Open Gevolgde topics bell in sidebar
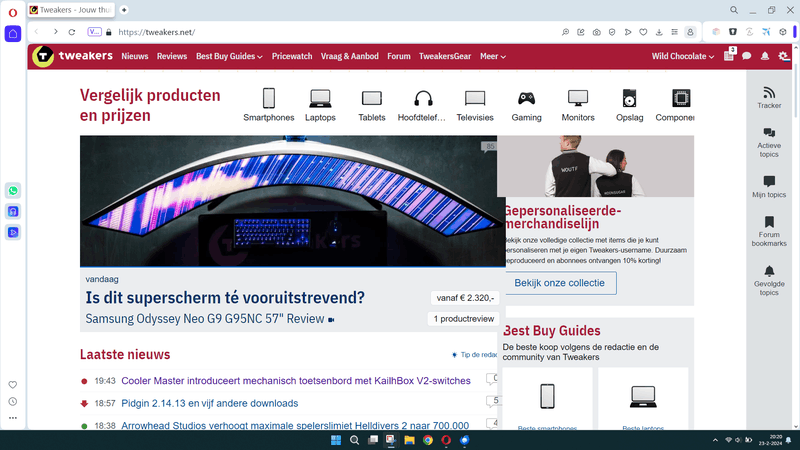This screenshot has width=800, height=450. (769, 280)
